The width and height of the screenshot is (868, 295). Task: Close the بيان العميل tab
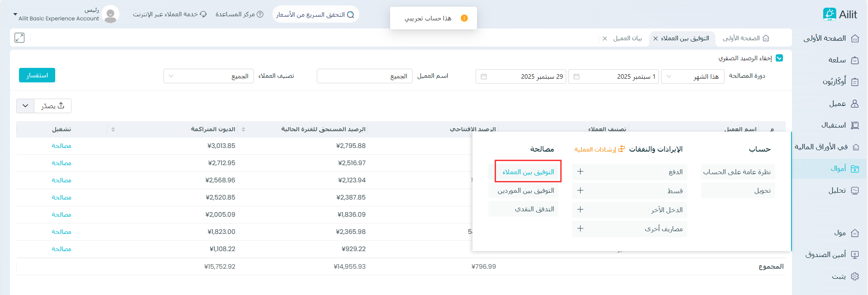click(x=605, y=38)
